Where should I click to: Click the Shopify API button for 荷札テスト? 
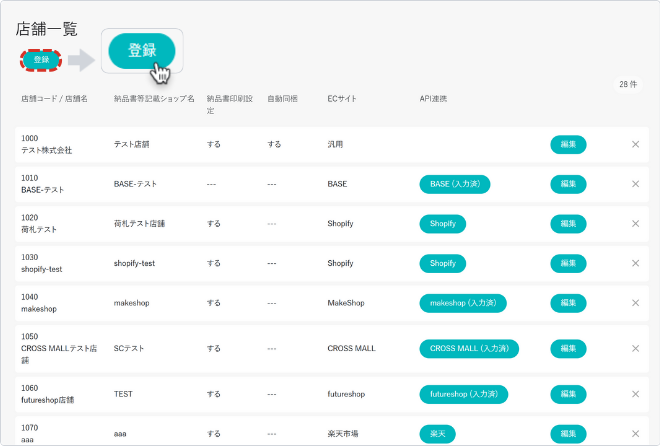(x=443, y=223)
